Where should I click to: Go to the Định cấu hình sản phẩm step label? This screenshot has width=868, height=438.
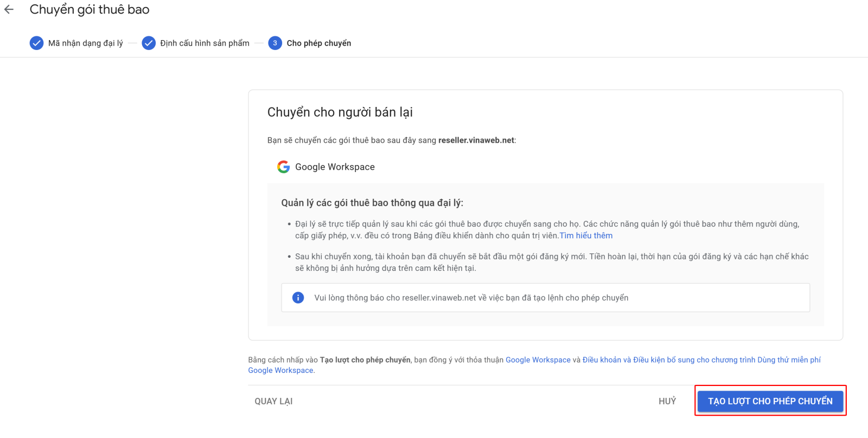(x=205, y=43)
